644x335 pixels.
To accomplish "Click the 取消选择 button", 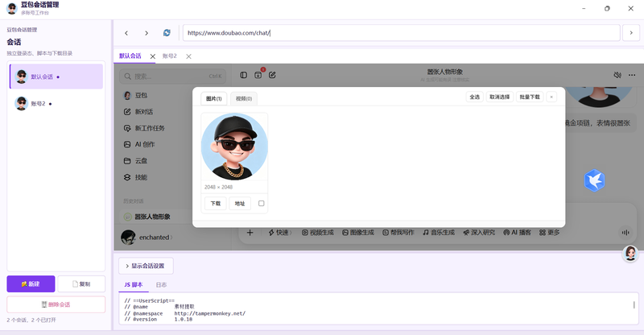I will click(499, 97).
